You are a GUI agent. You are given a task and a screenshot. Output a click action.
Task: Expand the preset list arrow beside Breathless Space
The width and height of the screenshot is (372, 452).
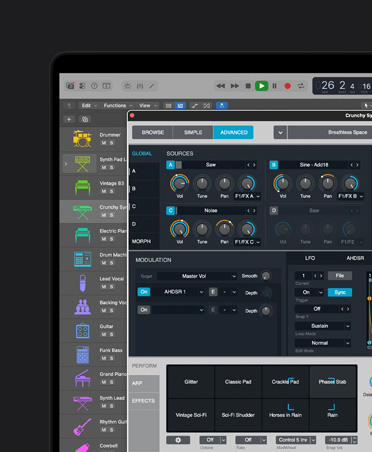tap(280, 132)
